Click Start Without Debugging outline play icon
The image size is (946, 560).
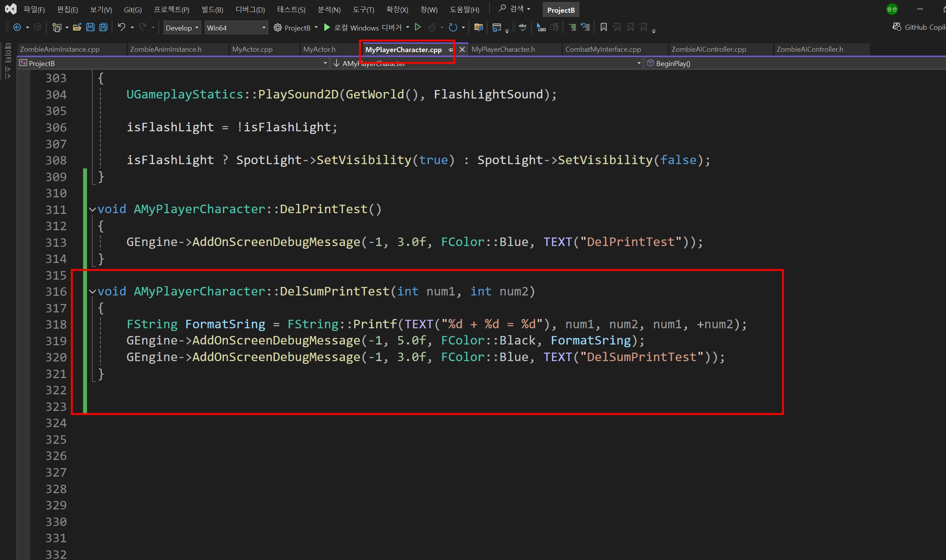(418, 27)
